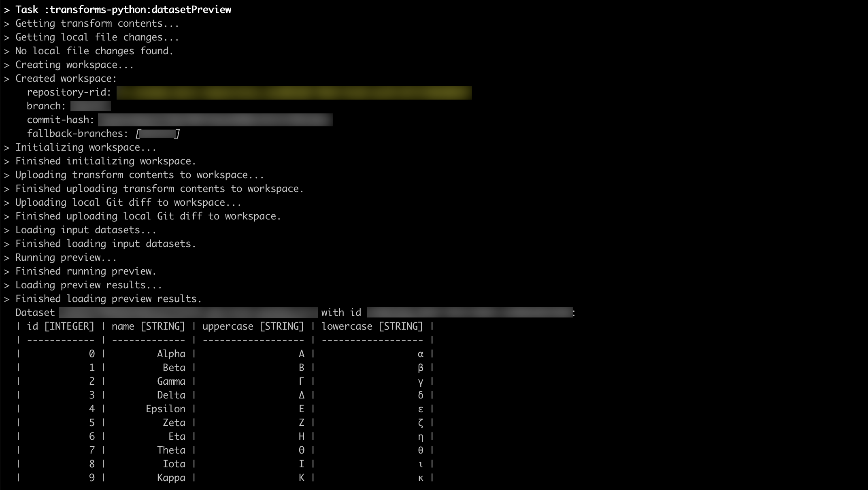Click the 'commit-hash:' label
Image resolution: width=868 pixels, height=490 pixels.
tap(60, 120)
